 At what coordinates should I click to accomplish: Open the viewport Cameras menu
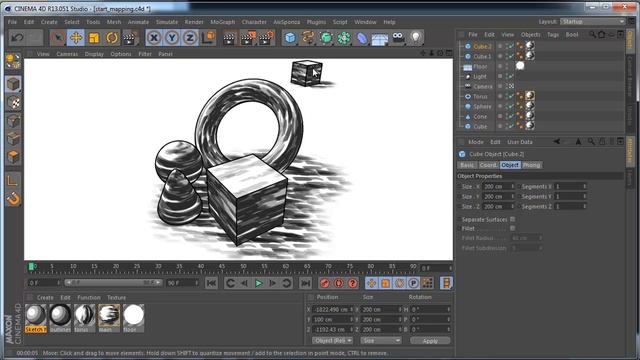point(67,54)
